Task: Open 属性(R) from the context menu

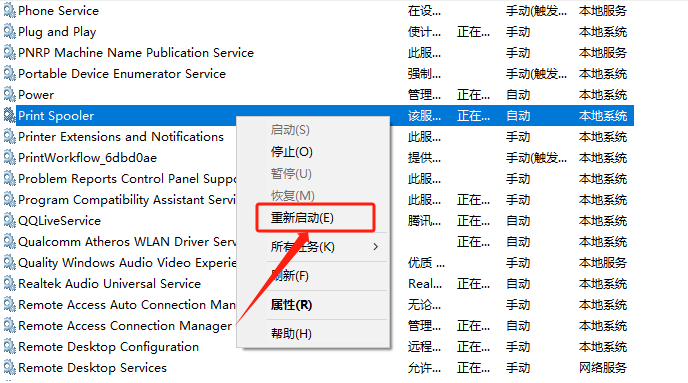Action: click(x=291, y=304)
